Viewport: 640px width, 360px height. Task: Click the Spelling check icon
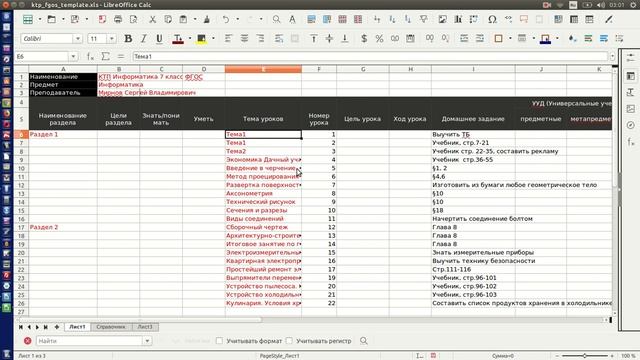pyautogui.click(x=292, y=19)
